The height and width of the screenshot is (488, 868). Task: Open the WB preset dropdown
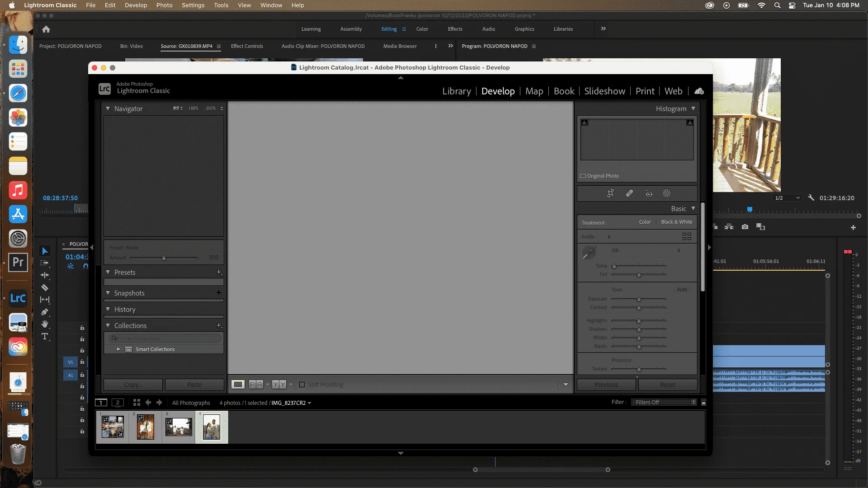pos(679,250)
